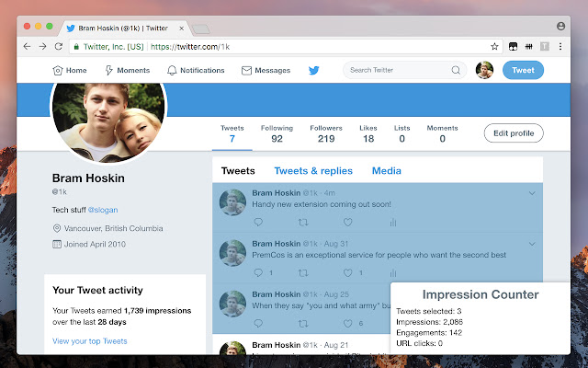This screenshot has width=588, height=368.
Task: Select the 'Bram Hoskin (@1k) | Twitter' browser tab
Action: coord(124,29)
